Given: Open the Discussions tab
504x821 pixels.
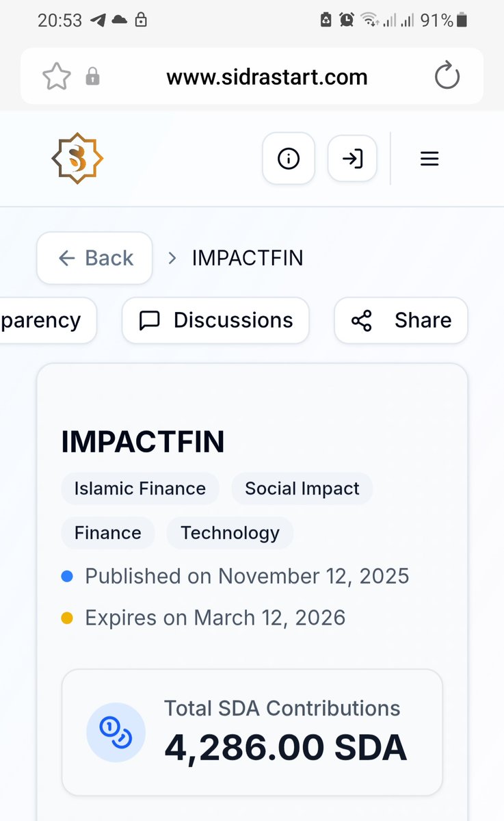Looking at the screenshot, I should pos(215,320).
